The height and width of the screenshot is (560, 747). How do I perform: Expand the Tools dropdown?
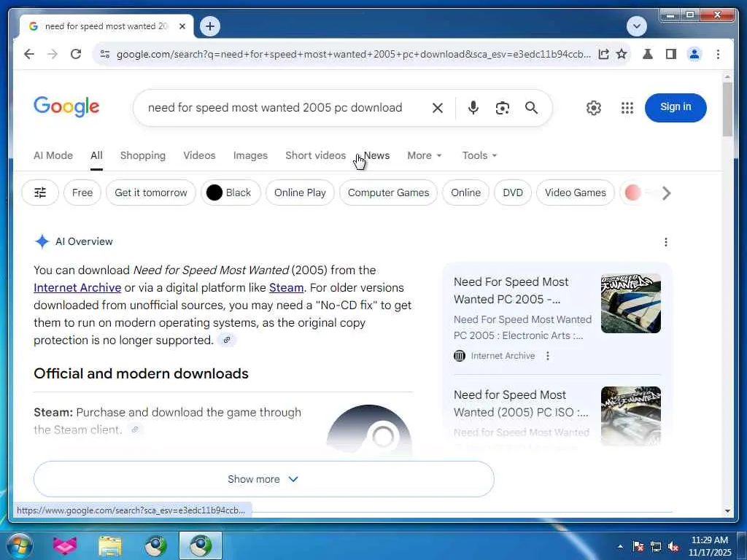[479, 155]
